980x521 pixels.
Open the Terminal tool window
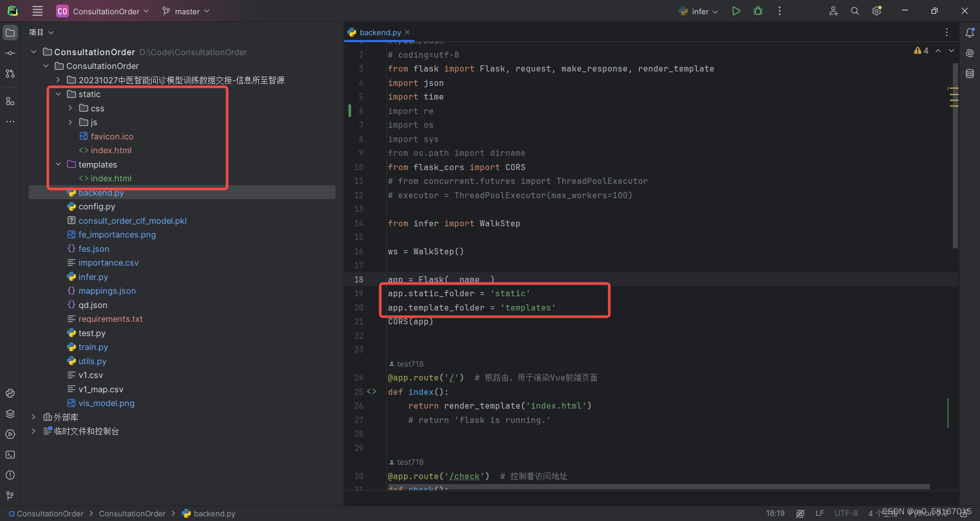(10, 455)
